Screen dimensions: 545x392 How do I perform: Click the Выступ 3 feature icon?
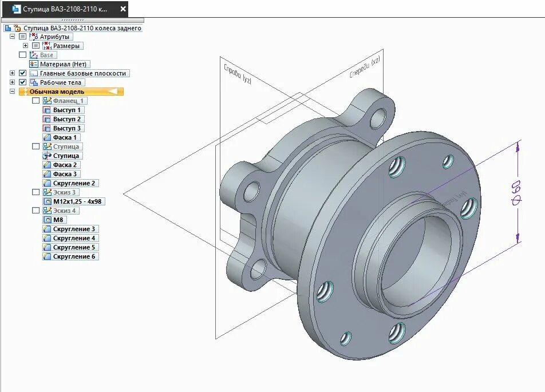[47, 128]
